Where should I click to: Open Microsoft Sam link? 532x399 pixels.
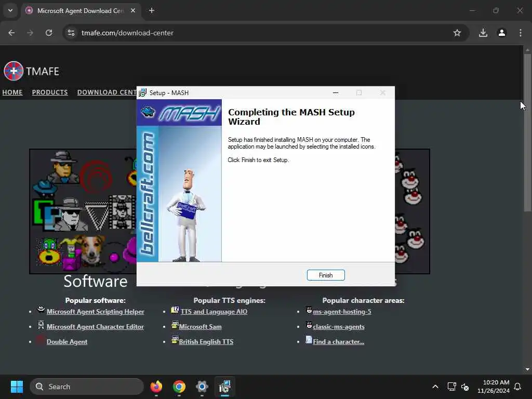200,327
